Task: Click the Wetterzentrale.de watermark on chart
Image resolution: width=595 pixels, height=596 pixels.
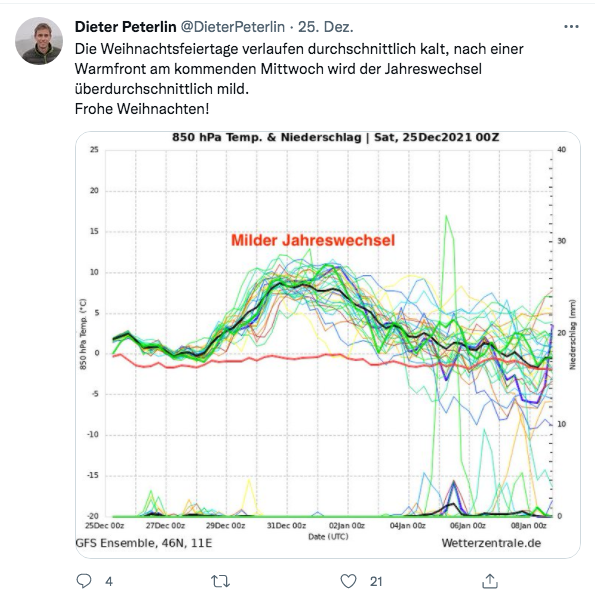Action: 491,543
